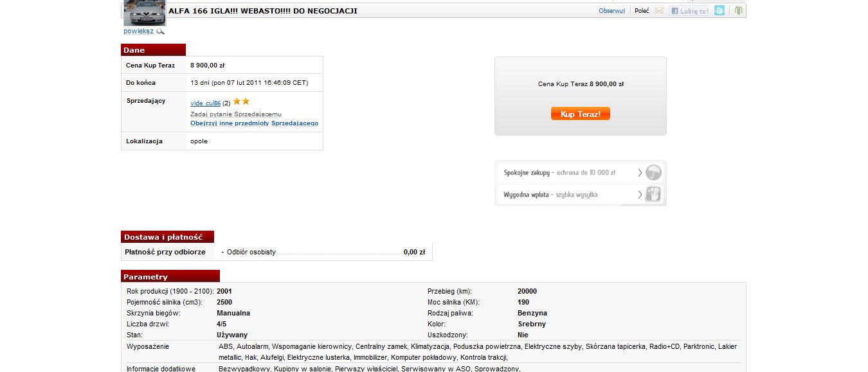
Task: Click the condition value Używany
Action: point(232,335)
